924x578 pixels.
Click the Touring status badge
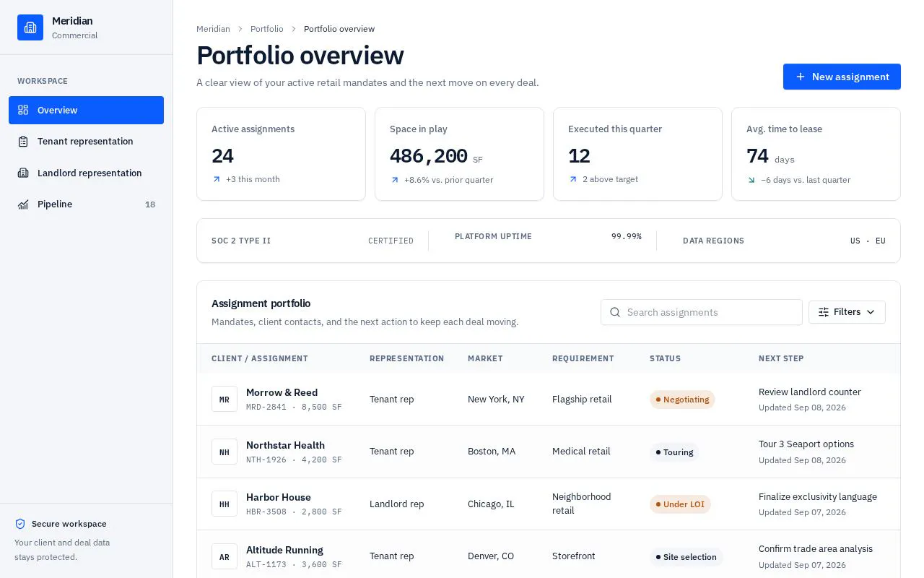pyautogui.click(x=674, y=452)
